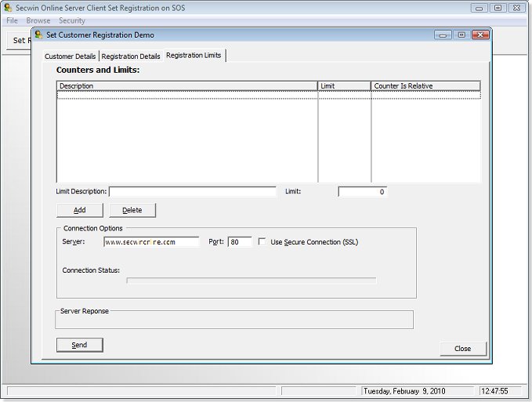The height and width of the screenshot is (402, 532).
Task: Select the Registration Limits tab
Action: click(x=194, y=56)
